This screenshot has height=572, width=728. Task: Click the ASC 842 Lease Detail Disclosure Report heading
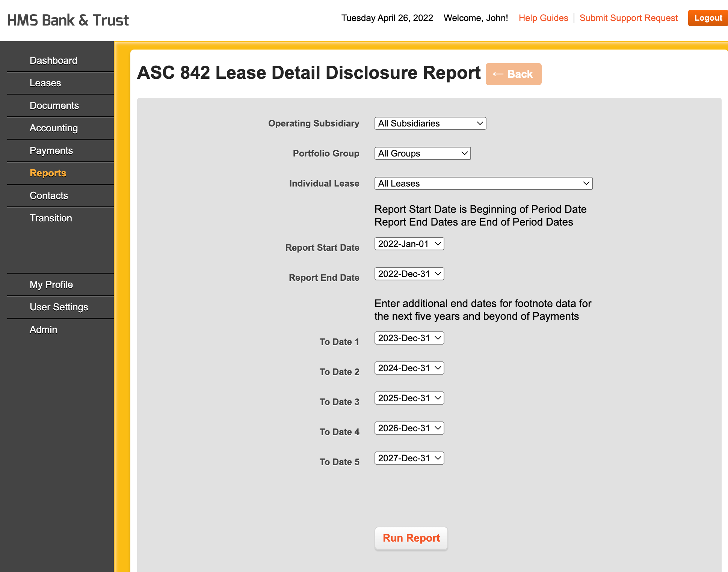pyautogui.click(x=309, y=73)
